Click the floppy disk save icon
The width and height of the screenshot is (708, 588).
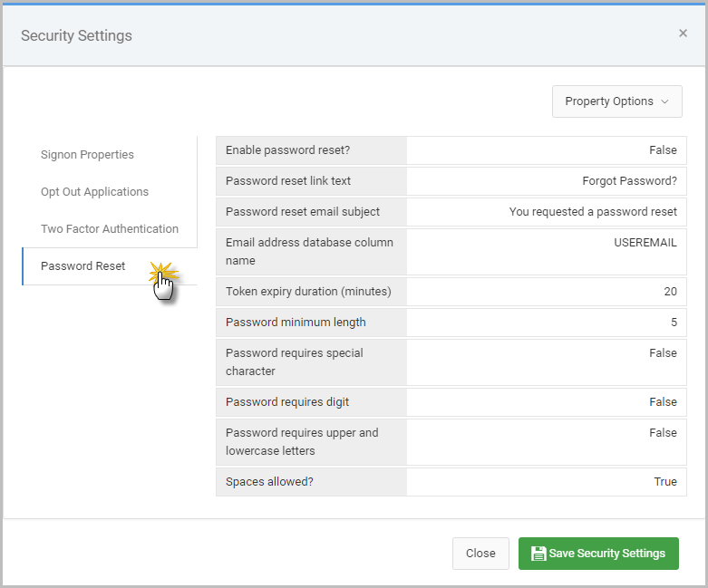(x=538, y=554)
